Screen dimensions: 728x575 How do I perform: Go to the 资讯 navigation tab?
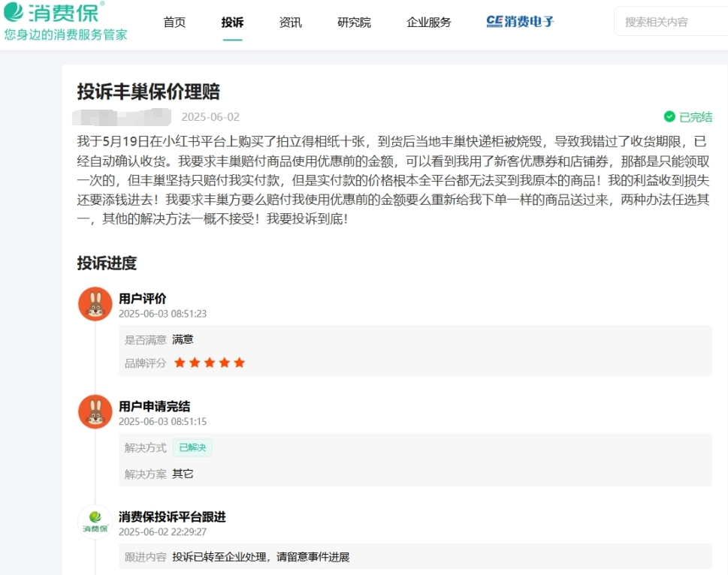(290, 22)
